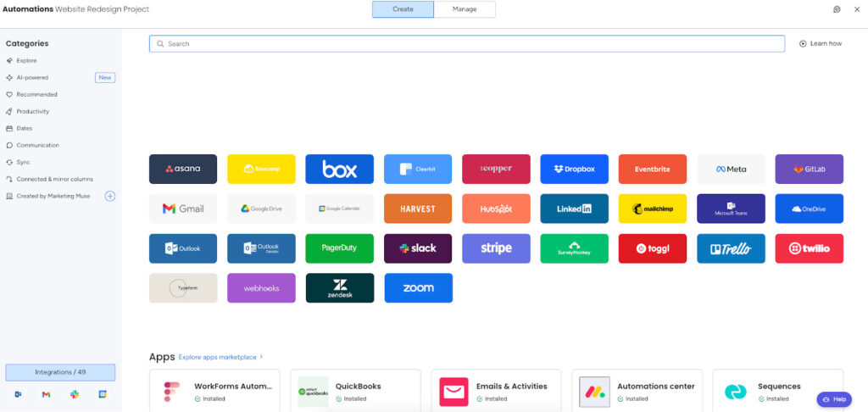The width and height of the screenshot is (868, 412).
Task: Open the Microsoft Teams integration tile
Action: click(x=731, y=209)
